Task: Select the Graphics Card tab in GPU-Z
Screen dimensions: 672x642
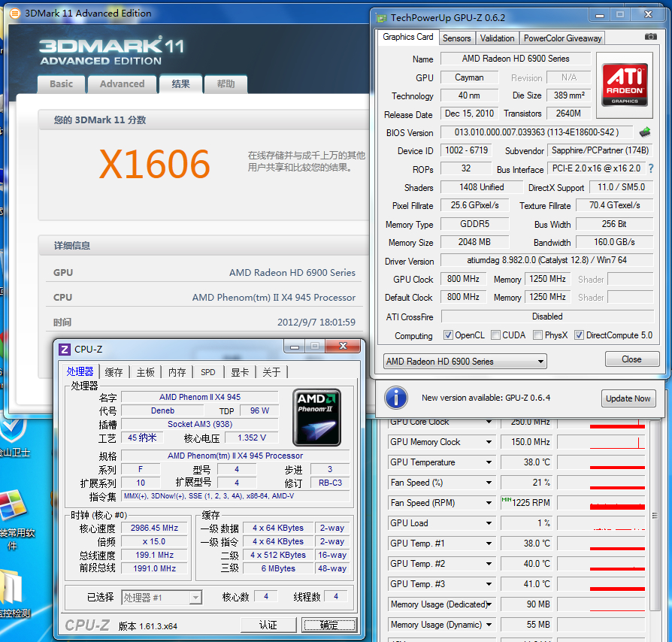Action: coord(408,37)
